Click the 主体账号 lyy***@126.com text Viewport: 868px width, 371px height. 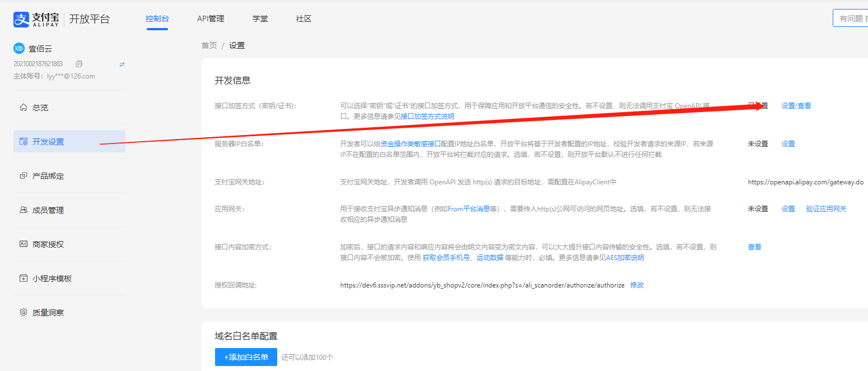point(54,76)
